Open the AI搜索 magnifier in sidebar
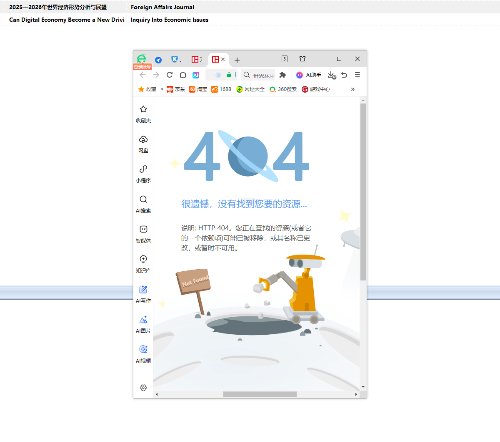 143,199
